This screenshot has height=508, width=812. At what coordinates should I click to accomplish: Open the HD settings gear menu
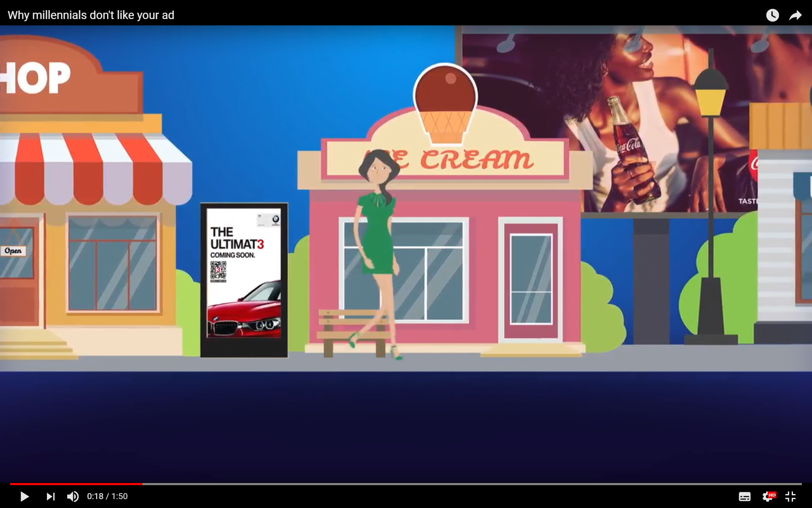click(768, 496)
